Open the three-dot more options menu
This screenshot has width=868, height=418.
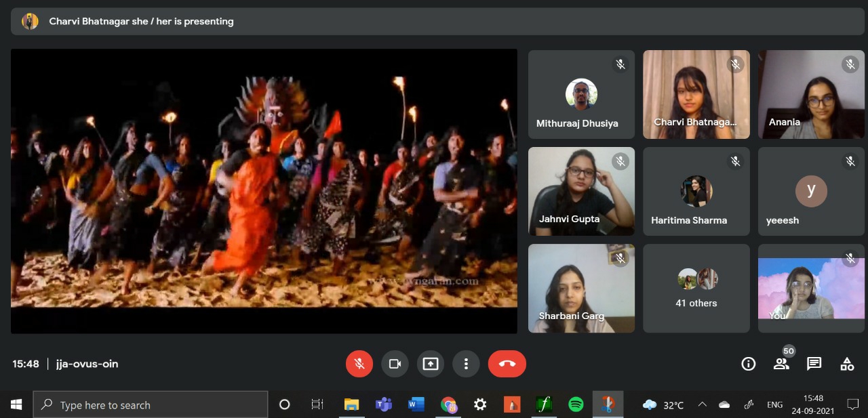(466, 364)
